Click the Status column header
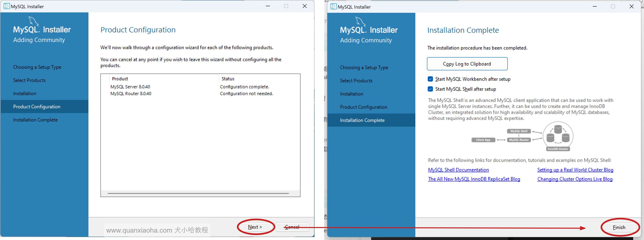 [x=259, y=79]
